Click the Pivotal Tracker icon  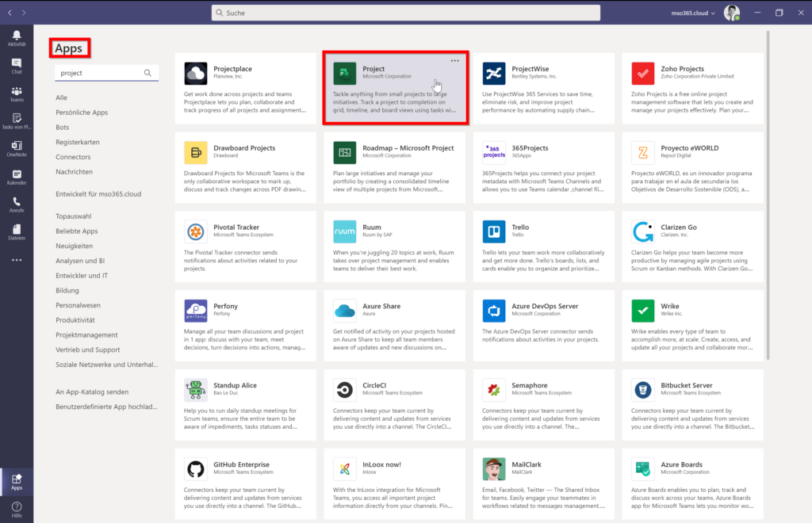coord(195,231)
